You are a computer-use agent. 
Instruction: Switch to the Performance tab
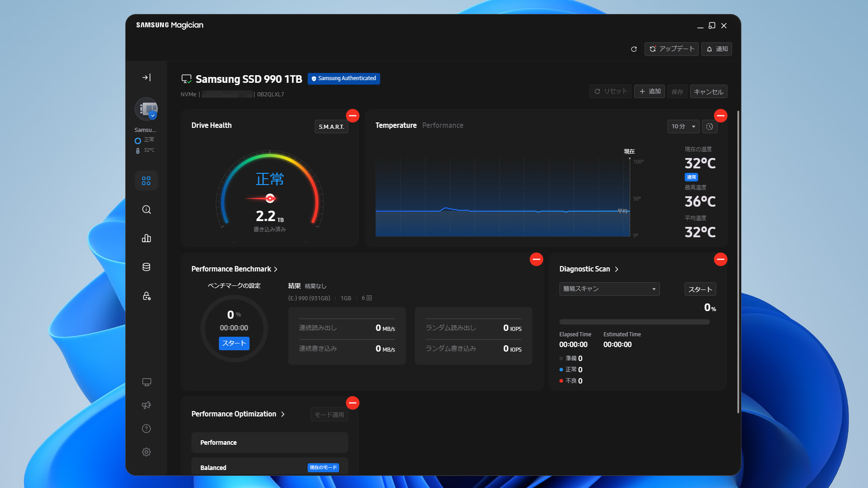coord(442,125)
